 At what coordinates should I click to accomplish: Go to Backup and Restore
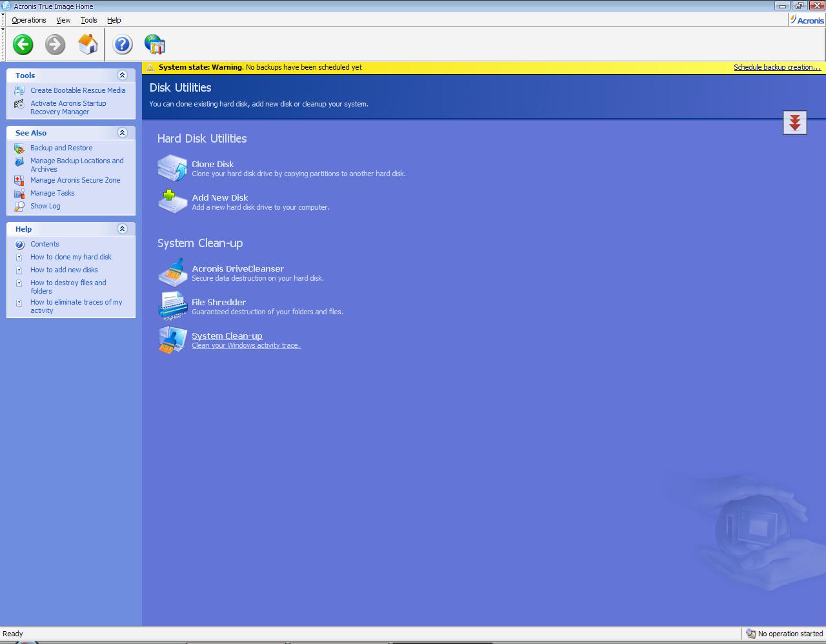tap(61, 148)
